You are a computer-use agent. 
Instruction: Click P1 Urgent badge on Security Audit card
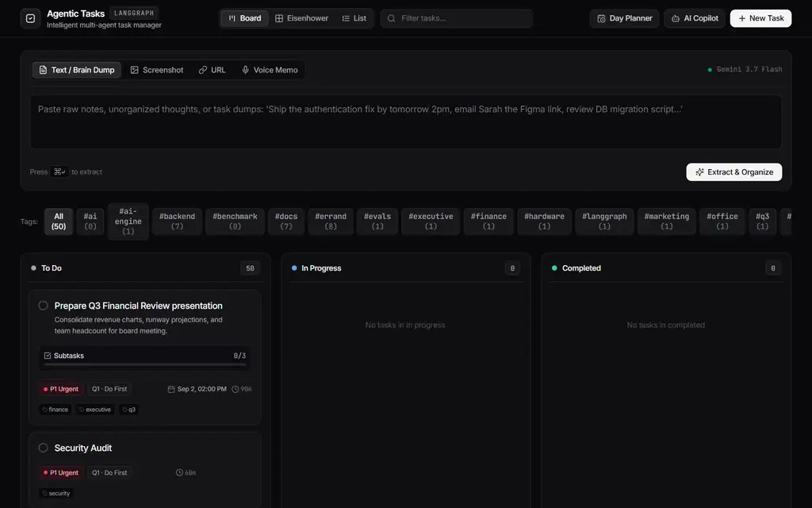(60, 473)
